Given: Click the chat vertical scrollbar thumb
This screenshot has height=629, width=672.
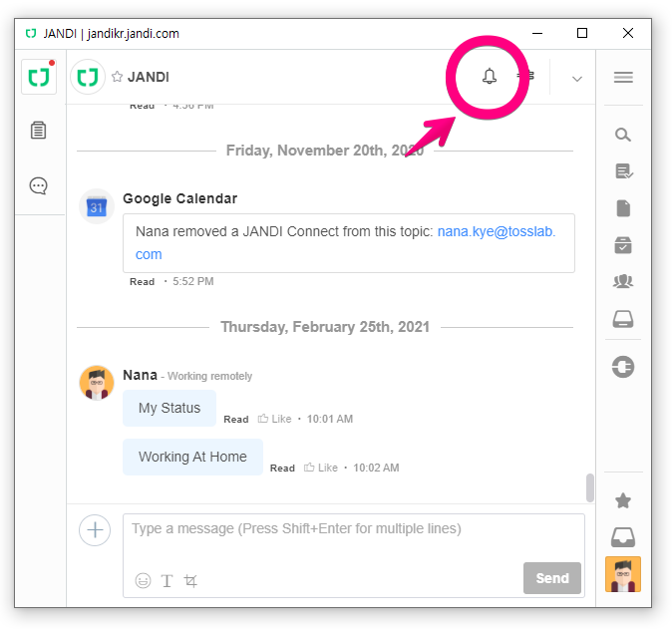Looking at the screenshot, I should point(589,487).
